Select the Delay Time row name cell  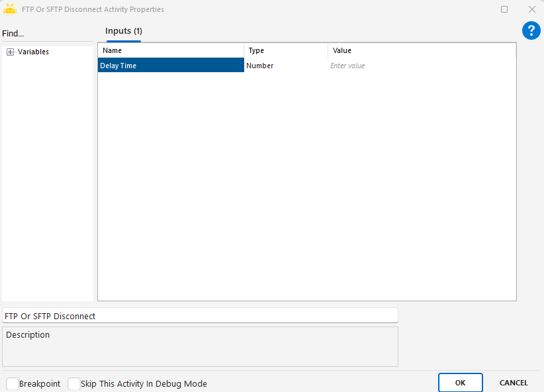171,66
